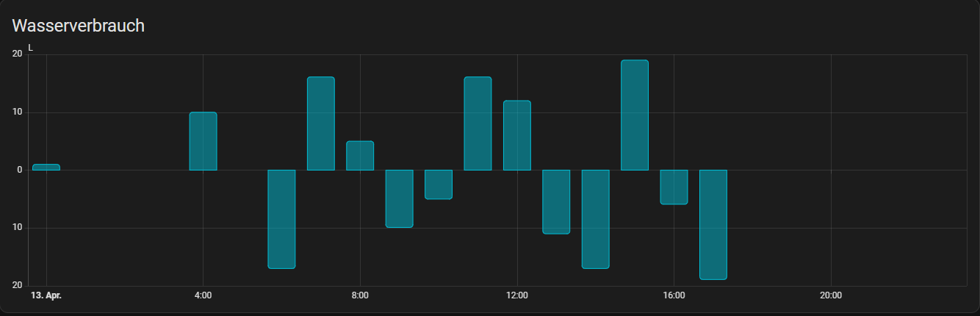The height and width of the screenshot is (316, 980).
Task: Click the upward bar at 4:00
Action: point(203,141)
